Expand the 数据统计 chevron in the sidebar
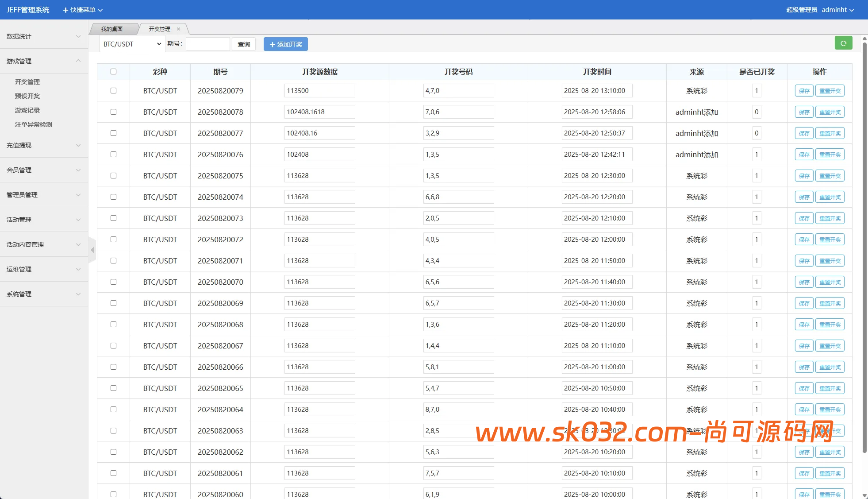The height and width of the screenshot is (499, 868). coord(78,36)
